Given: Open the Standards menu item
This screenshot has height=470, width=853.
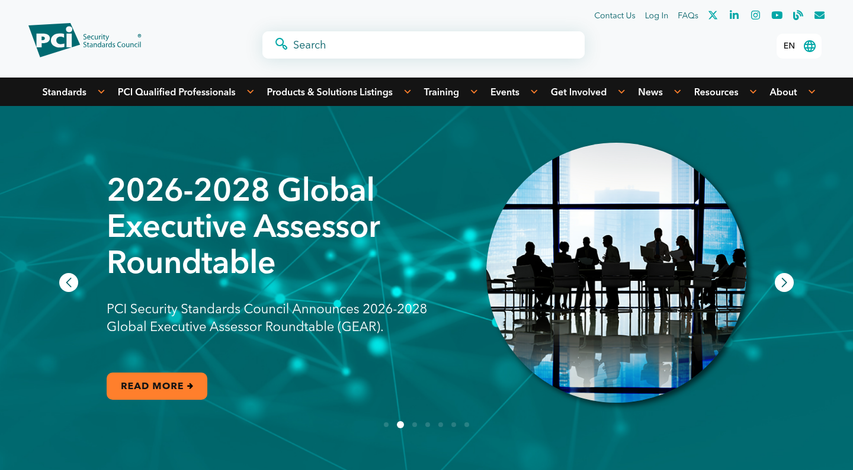Looking at the screenshot, I should tap(64, 92).
